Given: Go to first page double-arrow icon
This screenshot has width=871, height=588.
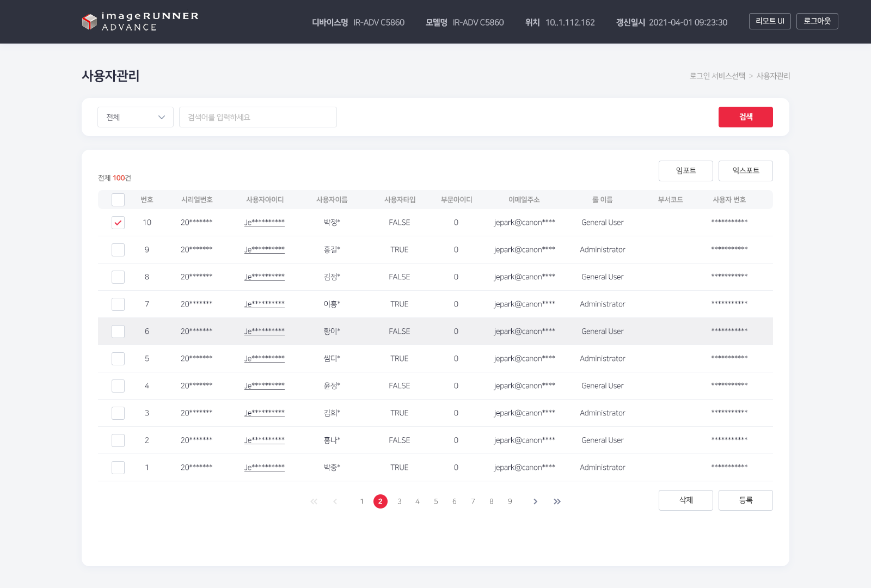Looking at the screenshot, I should (x=314, y=501).
